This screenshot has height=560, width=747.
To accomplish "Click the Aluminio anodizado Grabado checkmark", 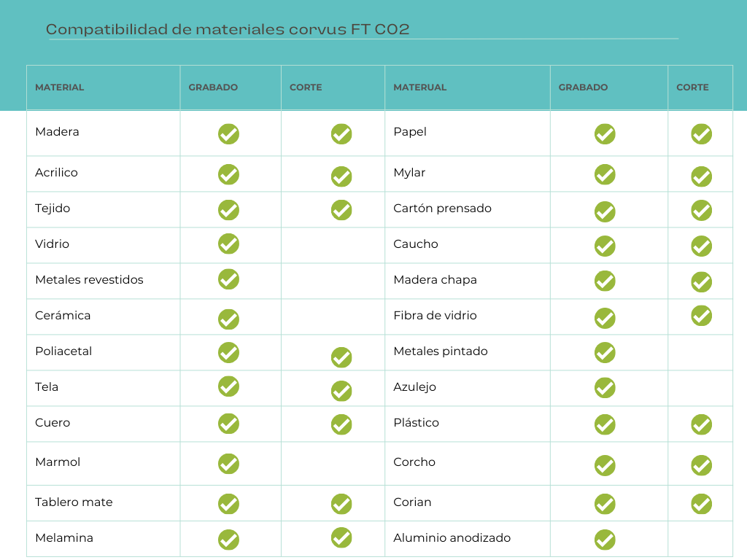I will click(x=605, y=540).
